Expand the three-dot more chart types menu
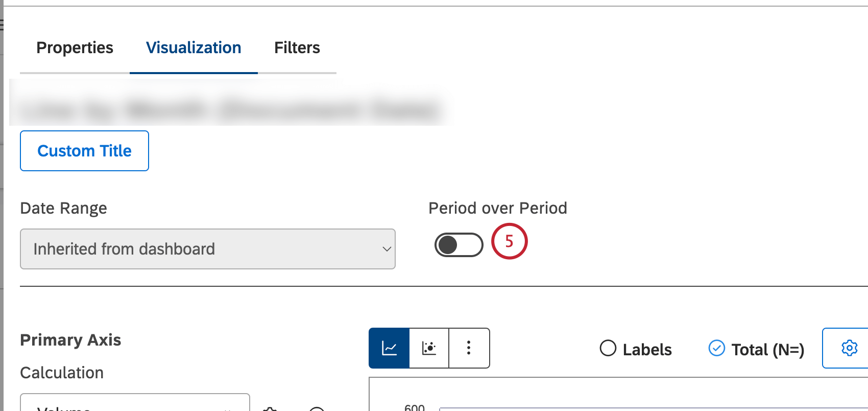This screenshot has height=411, width=868. pos(469,348)
